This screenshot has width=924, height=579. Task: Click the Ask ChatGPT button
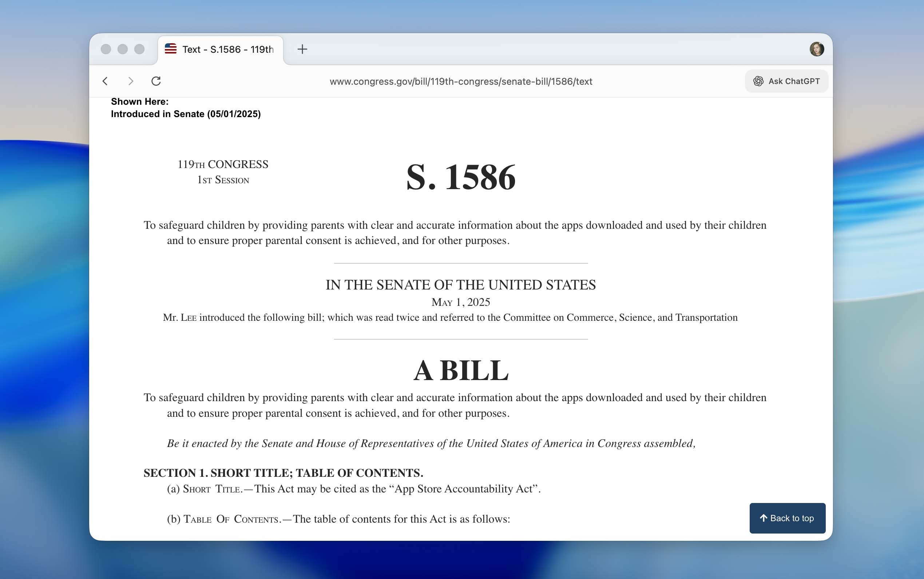click(786, 81)
